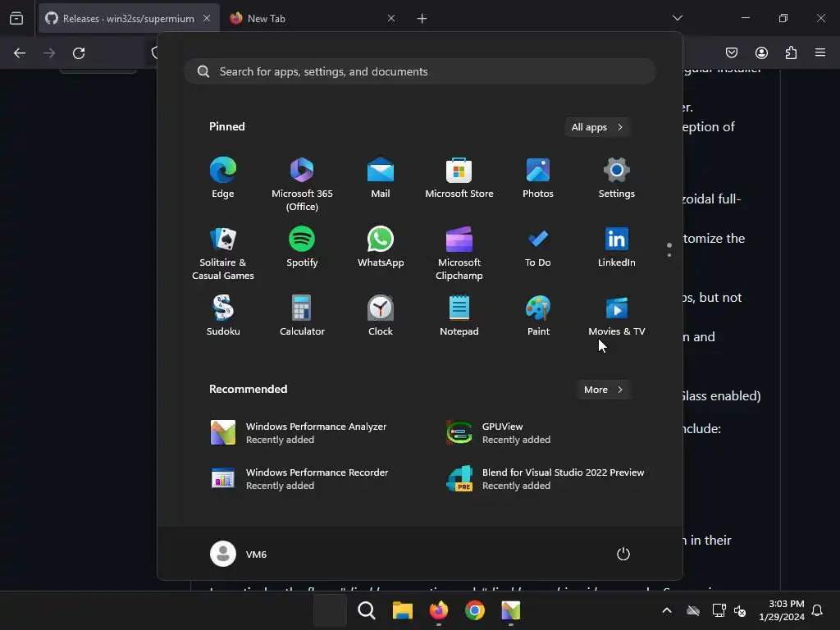Launch WhatsApp from pinned apps
Screen dimensions: 840x630
381,247
